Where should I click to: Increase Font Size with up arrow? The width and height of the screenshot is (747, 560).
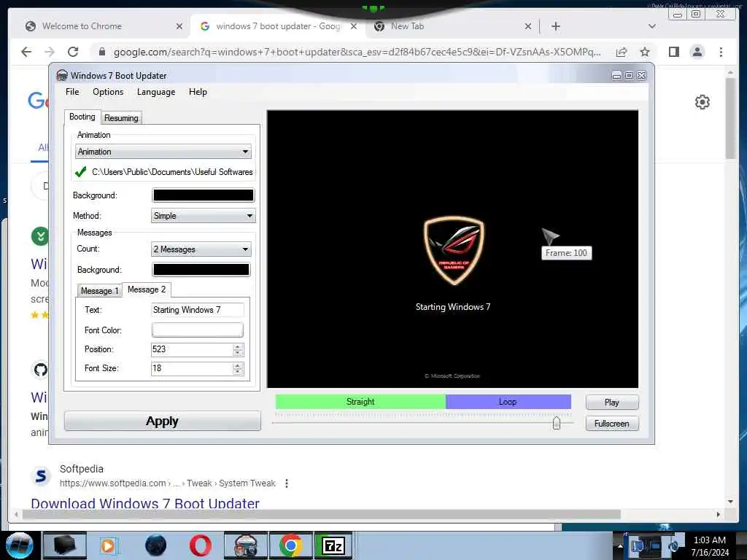238,365
